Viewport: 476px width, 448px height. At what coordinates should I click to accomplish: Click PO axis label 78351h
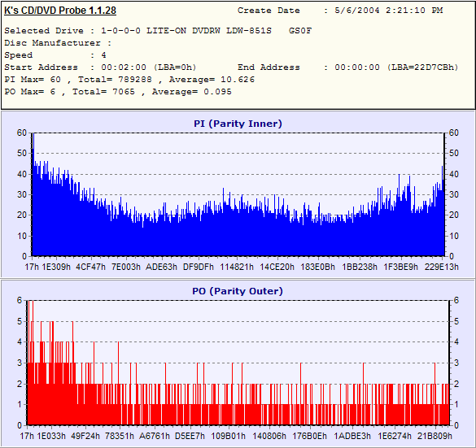click(120, 436)
